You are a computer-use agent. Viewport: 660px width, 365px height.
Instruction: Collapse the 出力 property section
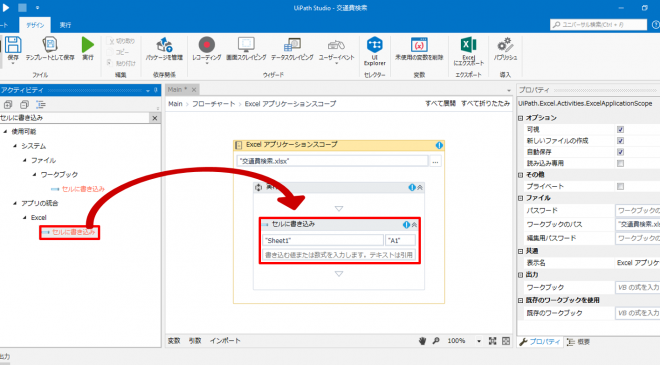coord(521,275)
